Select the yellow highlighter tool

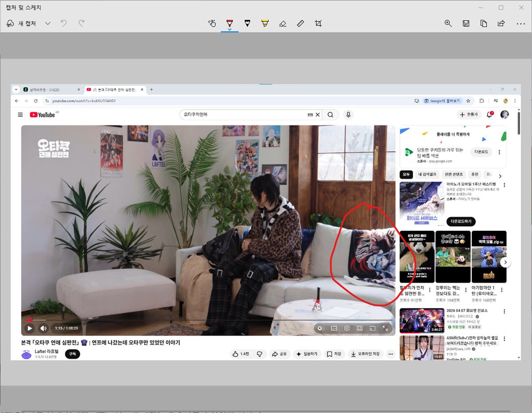tap(265, 23)
